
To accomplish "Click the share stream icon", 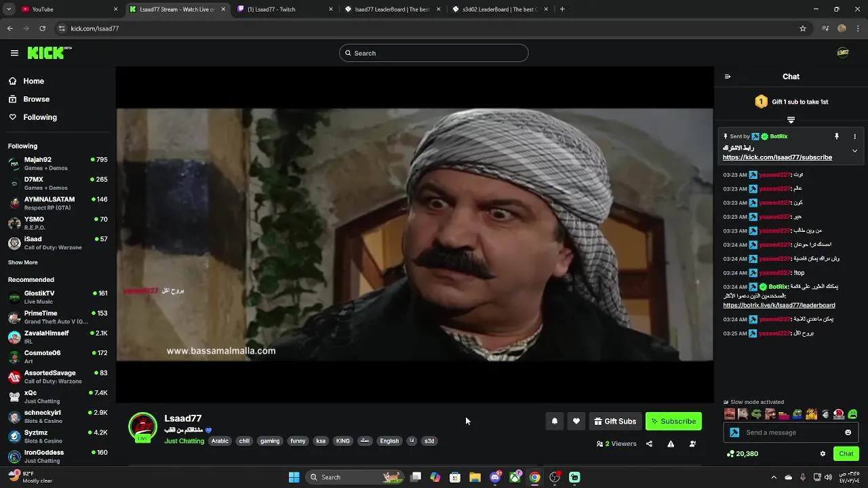I will [x=649, y=444].
